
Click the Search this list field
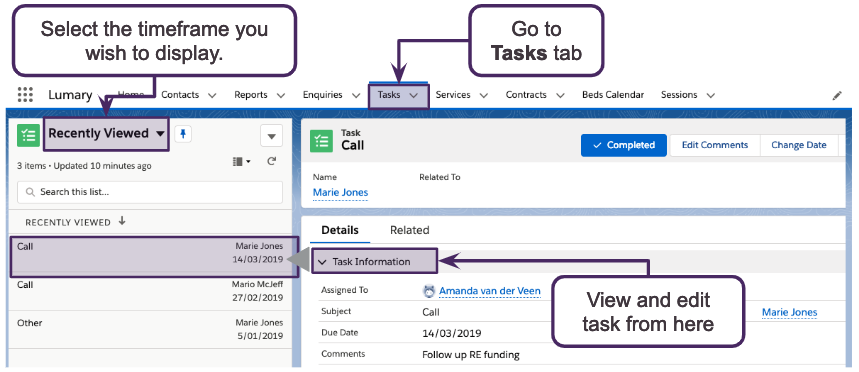tap(150, 192)
